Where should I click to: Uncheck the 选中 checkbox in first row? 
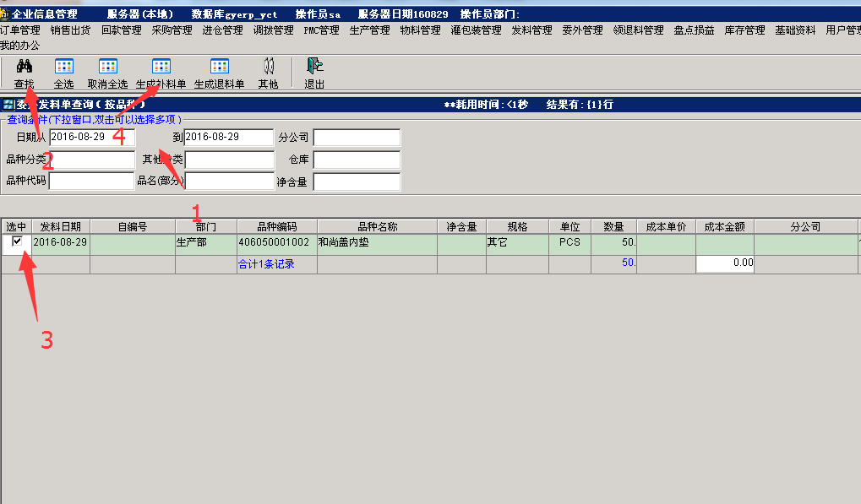[17, 242]
